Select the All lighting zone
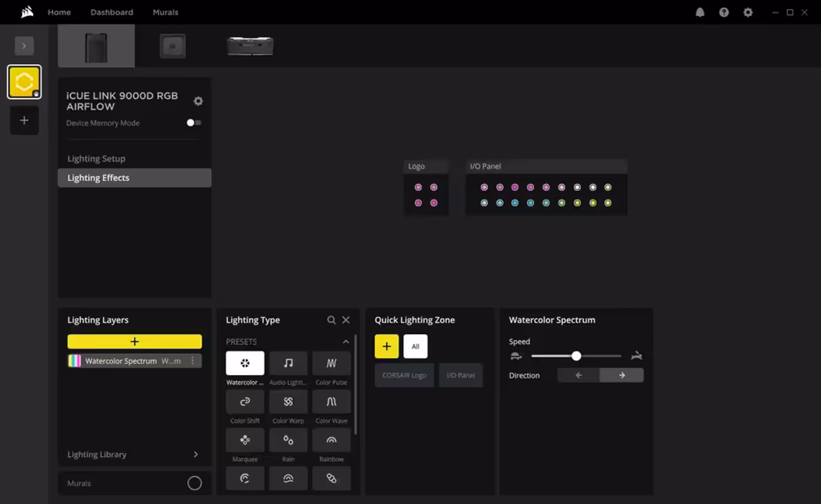This screenshot has height=504, width=821. (x=415, y=346)
